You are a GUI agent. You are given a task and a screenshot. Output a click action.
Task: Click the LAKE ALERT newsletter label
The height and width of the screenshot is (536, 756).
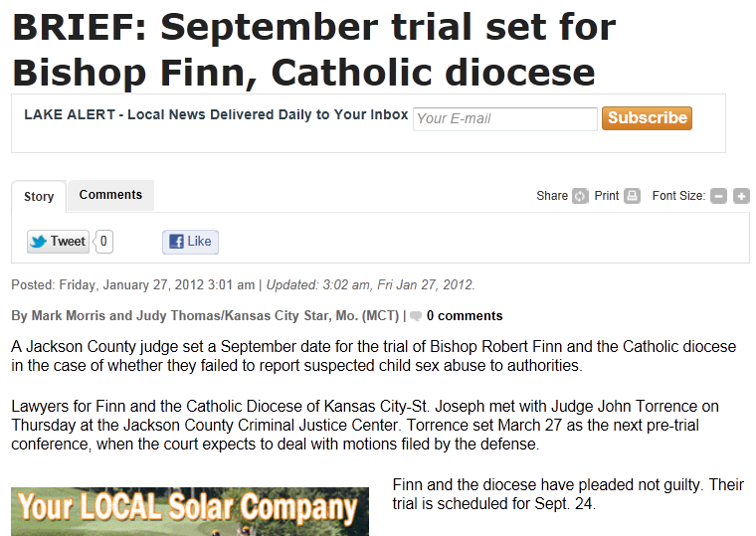[x=216, y=114]
